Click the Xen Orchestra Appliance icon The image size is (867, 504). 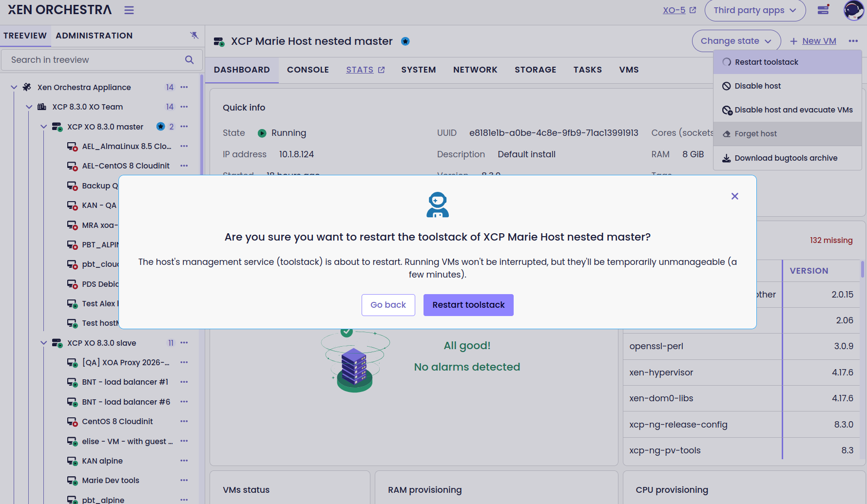(27, 87)
